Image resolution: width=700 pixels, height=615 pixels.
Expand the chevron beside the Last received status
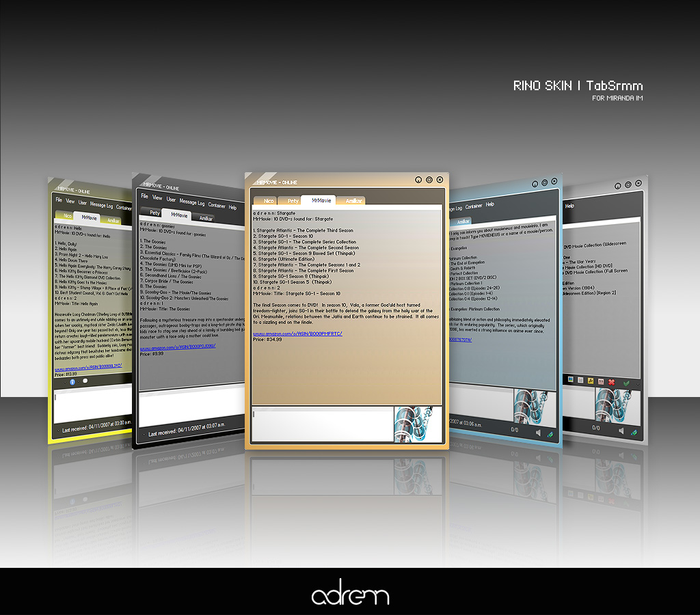[144, 433]
